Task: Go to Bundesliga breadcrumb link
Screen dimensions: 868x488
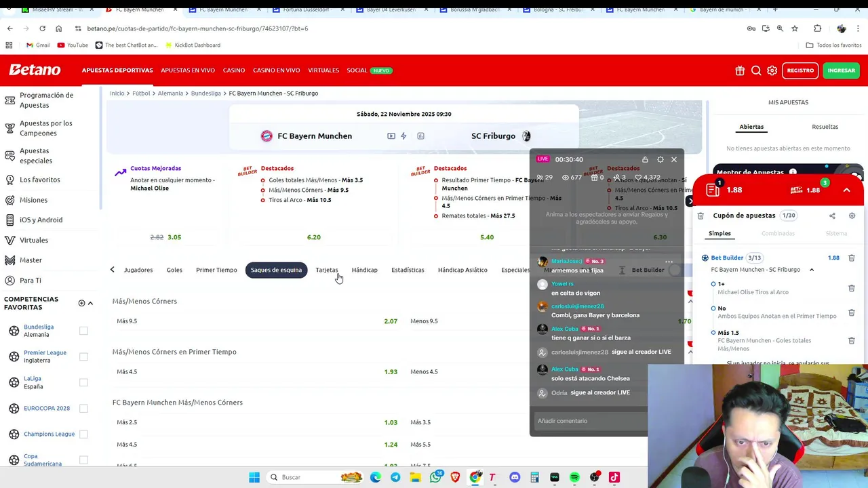Action: 205,93
